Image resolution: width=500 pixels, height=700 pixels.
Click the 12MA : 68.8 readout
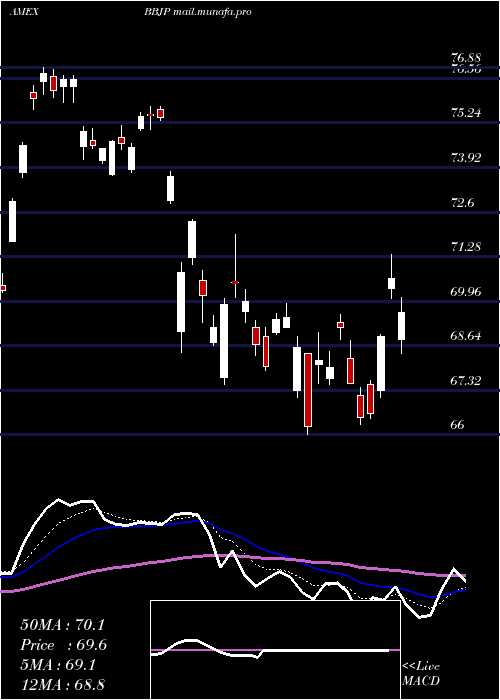(62, 684)
